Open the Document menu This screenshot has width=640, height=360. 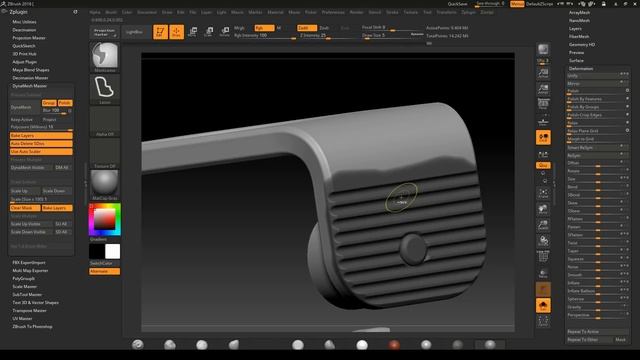coord(147,12)
